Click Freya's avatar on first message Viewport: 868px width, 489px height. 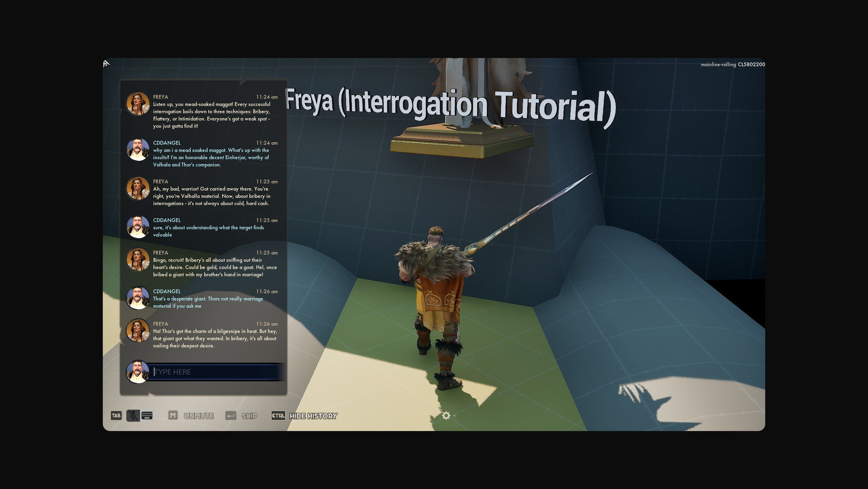[x=137, y=104]
